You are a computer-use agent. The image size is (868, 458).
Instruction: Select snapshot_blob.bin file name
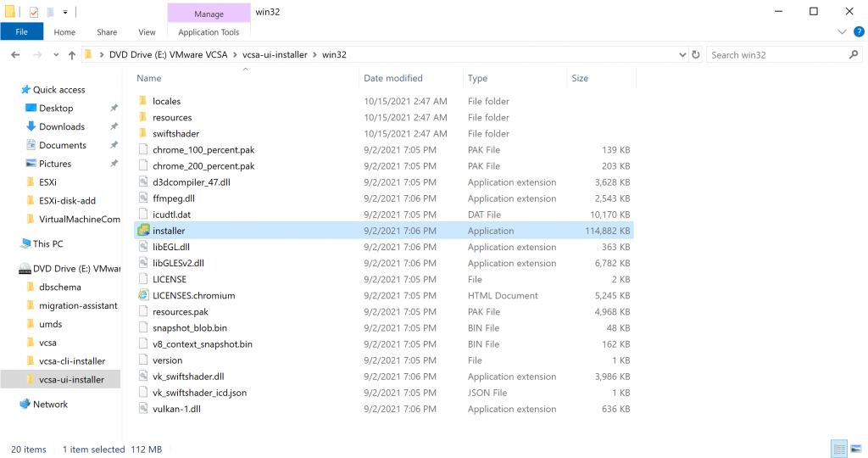[190, 328]
